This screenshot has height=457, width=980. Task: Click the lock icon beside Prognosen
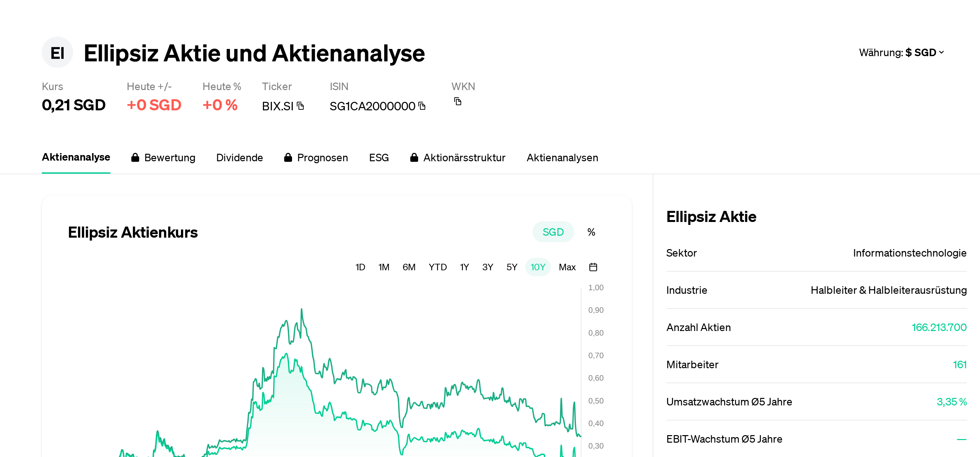[288, 157]
